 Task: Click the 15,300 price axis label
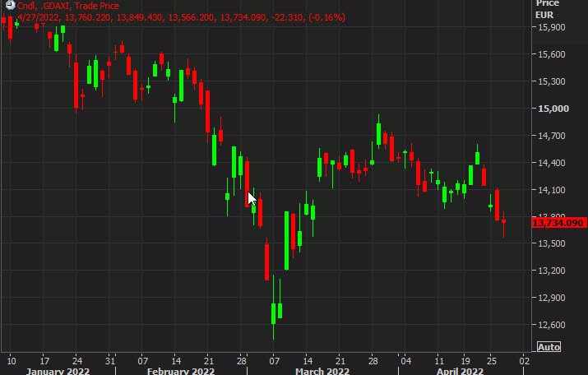(551, 81)
